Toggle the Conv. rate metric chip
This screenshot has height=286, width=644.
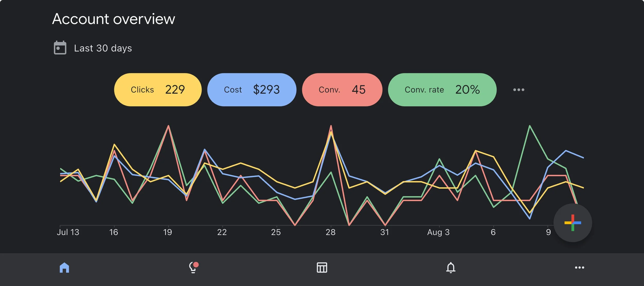(442, 90)
